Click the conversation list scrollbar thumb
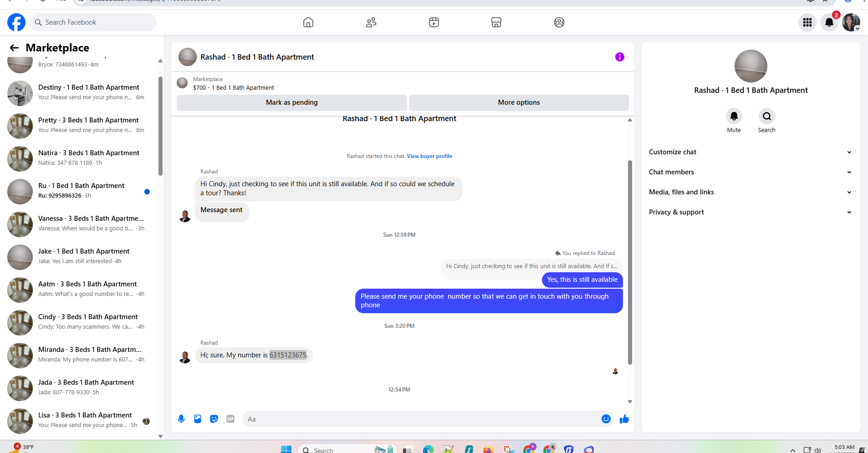Image resolution: width=868 pixels, height=453 pixels. pos(160,126)
